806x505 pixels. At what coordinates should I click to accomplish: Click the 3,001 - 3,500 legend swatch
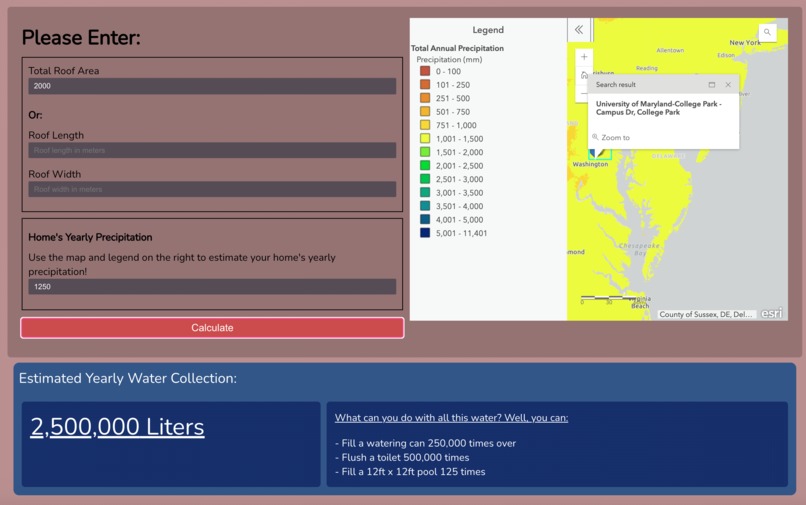click(425, 192)
